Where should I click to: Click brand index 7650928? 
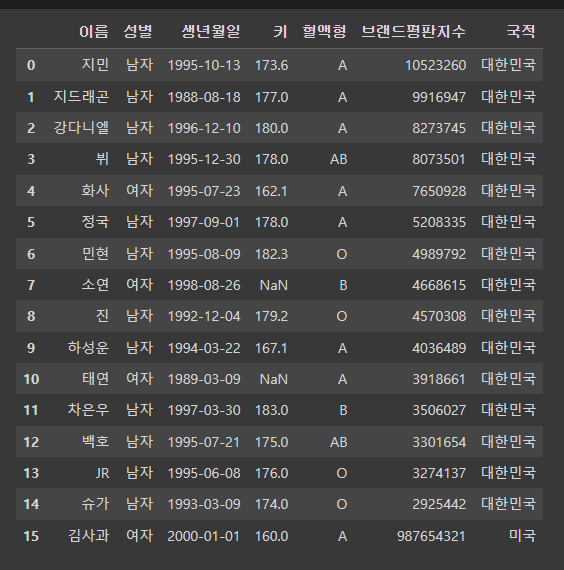click(439, 191)
